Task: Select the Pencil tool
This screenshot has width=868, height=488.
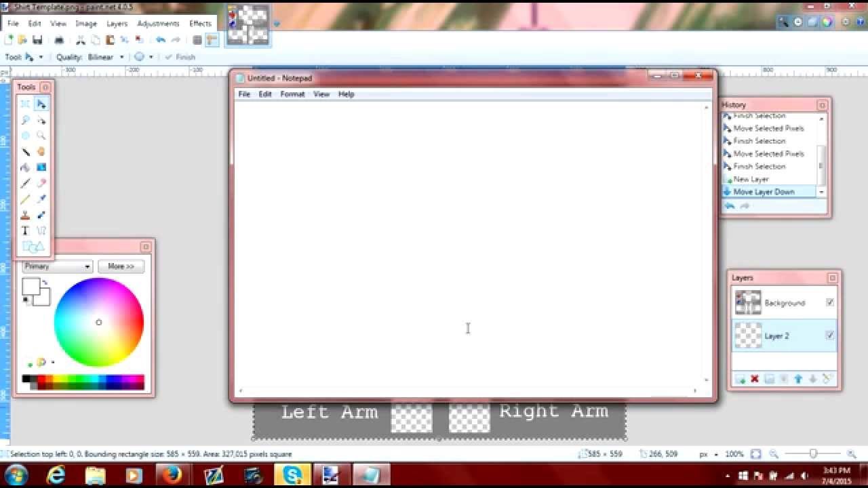Action: pyautogui.click(x=25, y=199)
